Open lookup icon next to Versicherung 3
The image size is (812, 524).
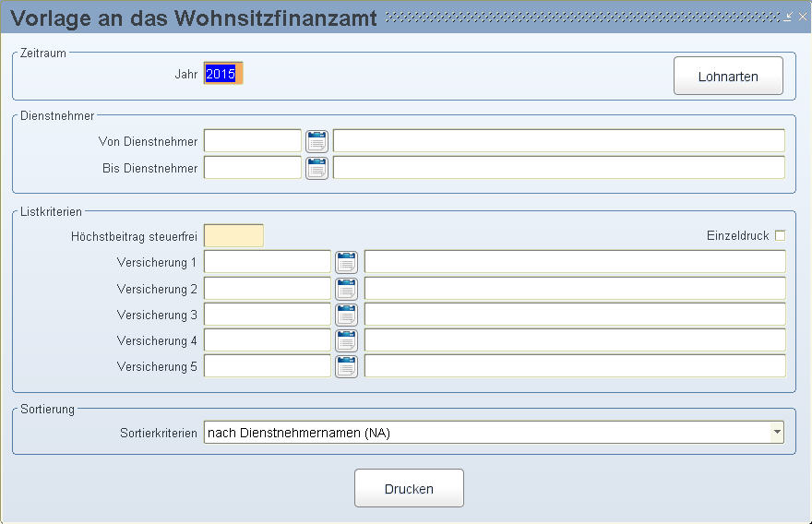click(346, 315)
